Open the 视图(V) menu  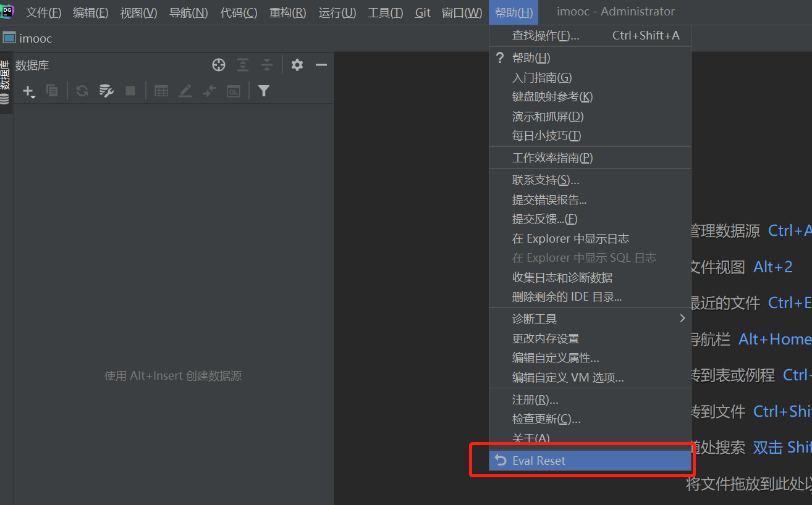tap(139, 12)
